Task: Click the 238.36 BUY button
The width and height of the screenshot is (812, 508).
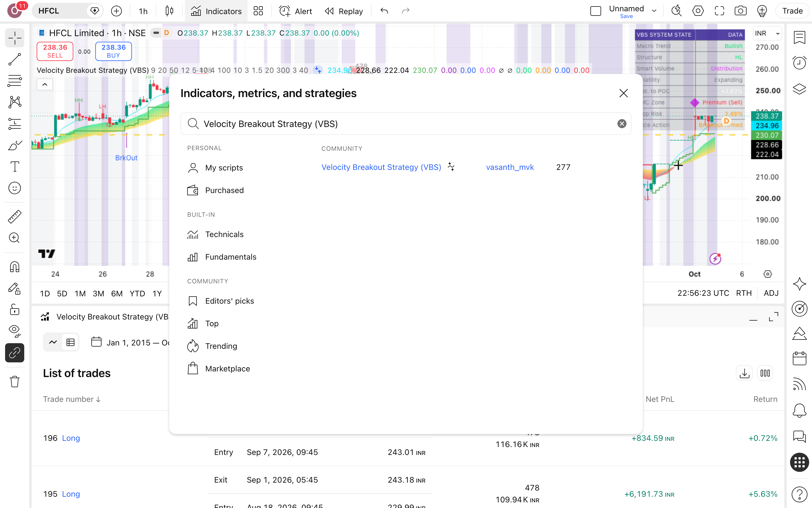Action: coord(113,51)
